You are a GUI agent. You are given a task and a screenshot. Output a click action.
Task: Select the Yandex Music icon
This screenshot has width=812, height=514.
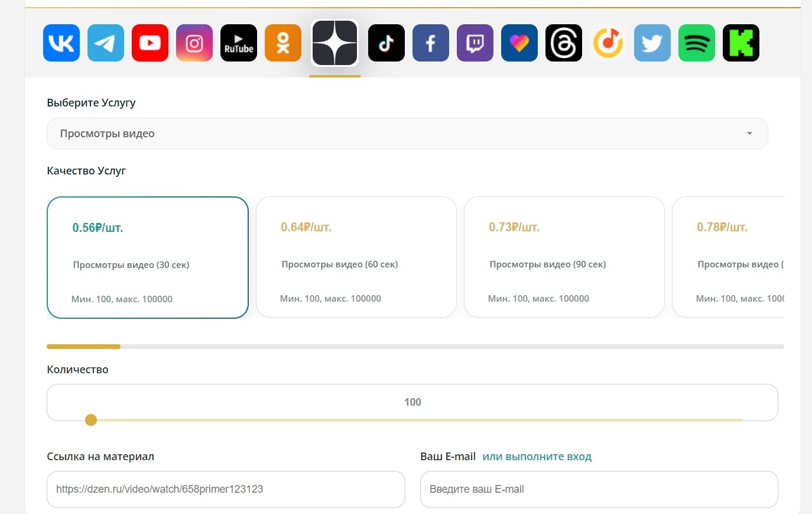click(x=608, y=43)
